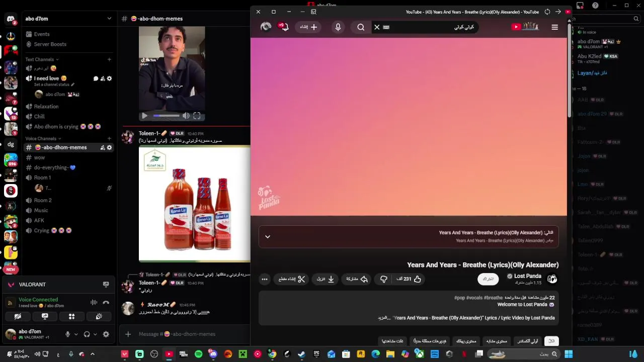Open chat video in fullscreen
The height and width of the screenshot is (362, 644).
tap(197, 116)
